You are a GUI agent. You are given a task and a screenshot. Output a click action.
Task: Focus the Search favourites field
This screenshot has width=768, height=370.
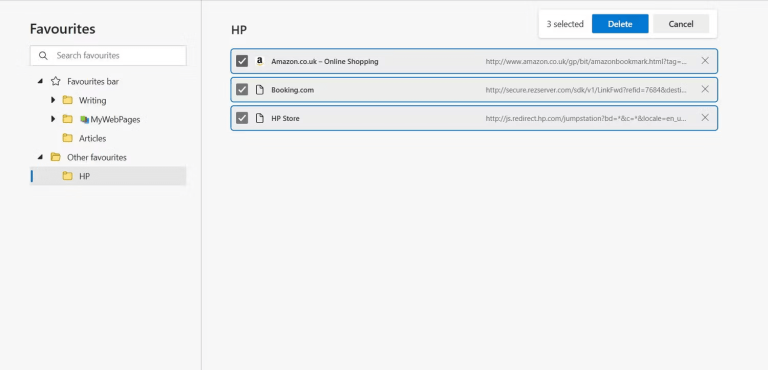[x=108, y=55]
